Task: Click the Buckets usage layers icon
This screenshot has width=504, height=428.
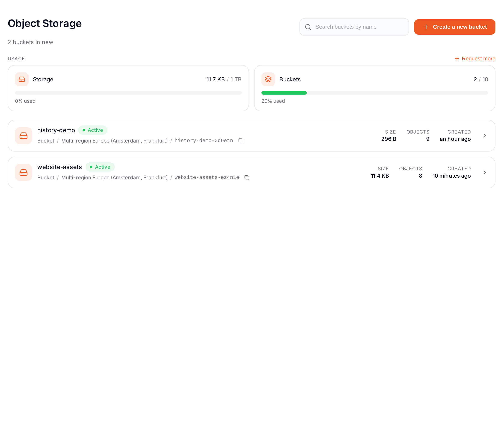Action: pyautogui.click(x=268, y=79)
